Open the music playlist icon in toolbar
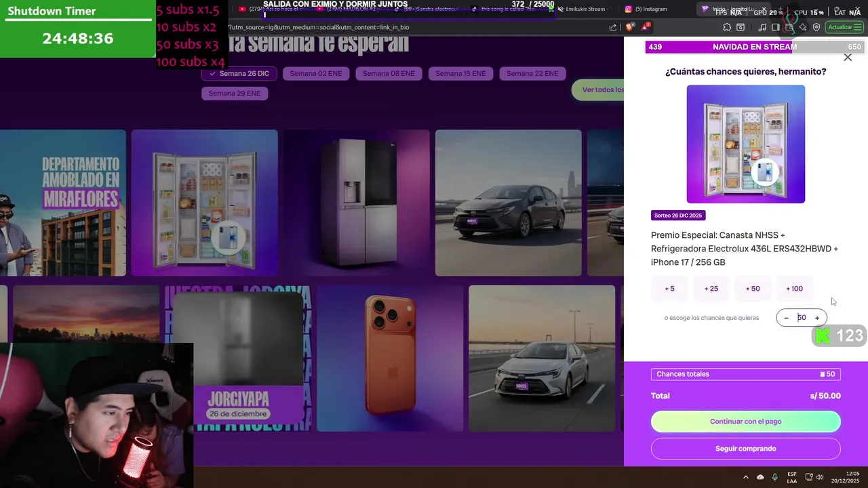Viewport: 868px width, 488px height. click(x=762, y=27)
